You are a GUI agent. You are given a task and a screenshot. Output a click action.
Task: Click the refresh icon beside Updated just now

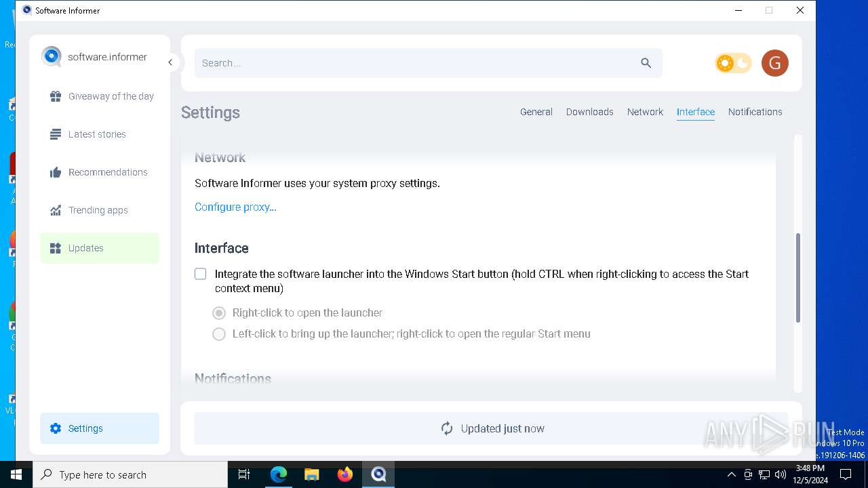click(x=447, y=428)
